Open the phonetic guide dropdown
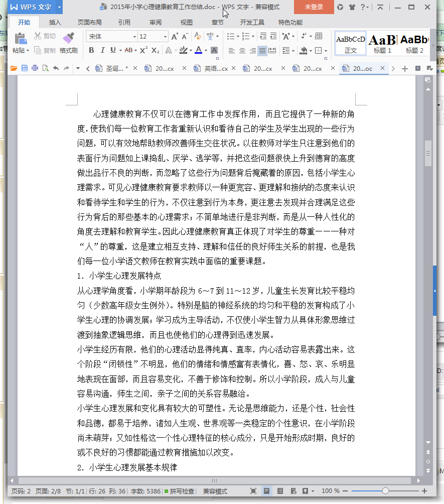The width and height of the screenshot is (444, 504). click(x=218, y=36)
